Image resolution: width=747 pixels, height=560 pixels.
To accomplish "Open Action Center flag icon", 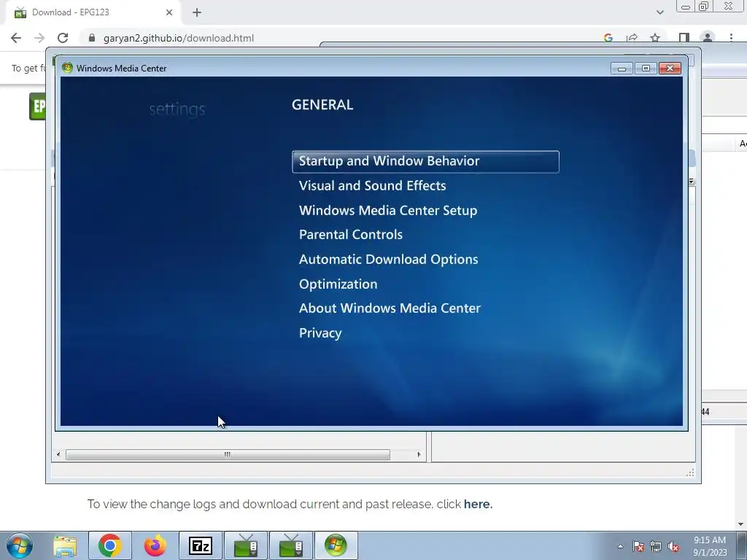I will pos(638,546).
